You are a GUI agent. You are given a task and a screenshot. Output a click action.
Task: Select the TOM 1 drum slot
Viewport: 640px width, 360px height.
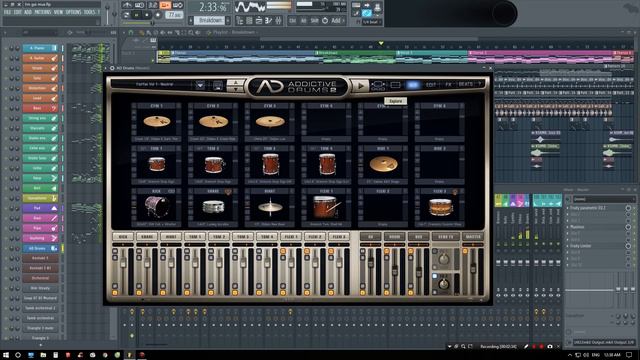157,164
